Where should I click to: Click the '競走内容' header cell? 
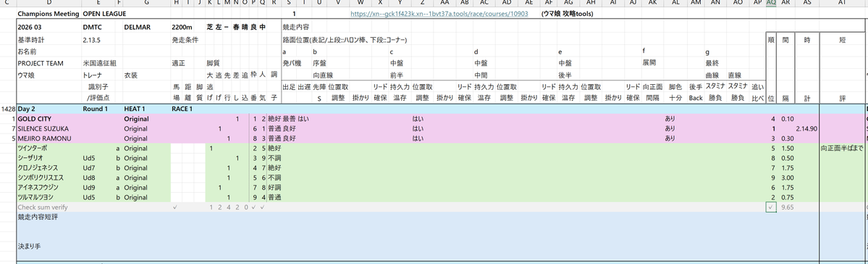[x=295, y=27]
